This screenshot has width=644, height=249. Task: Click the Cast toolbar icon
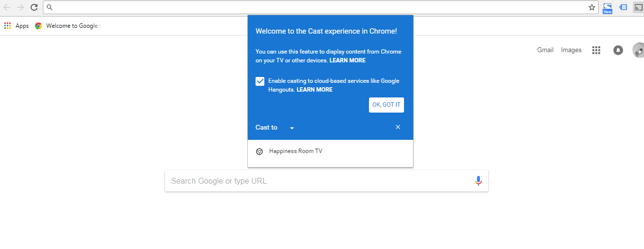pyautogui.click(x=638, y=7)
